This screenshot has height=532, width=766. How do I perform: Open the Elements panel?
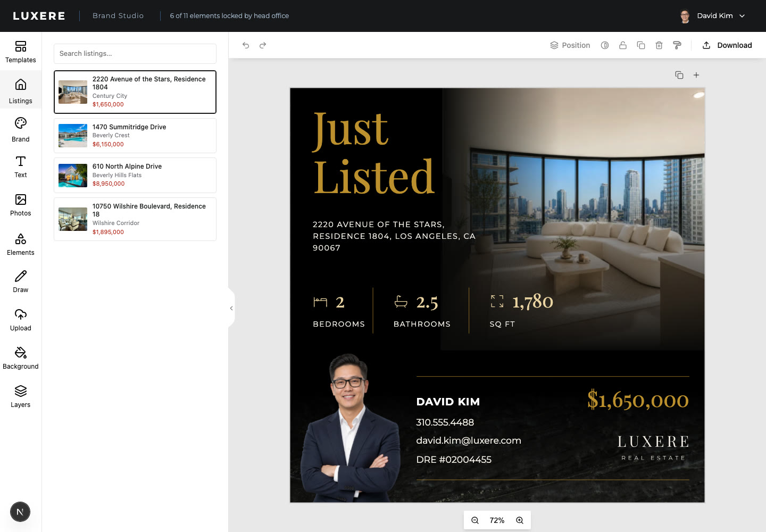pyautogui.click(x=21, y=245)
